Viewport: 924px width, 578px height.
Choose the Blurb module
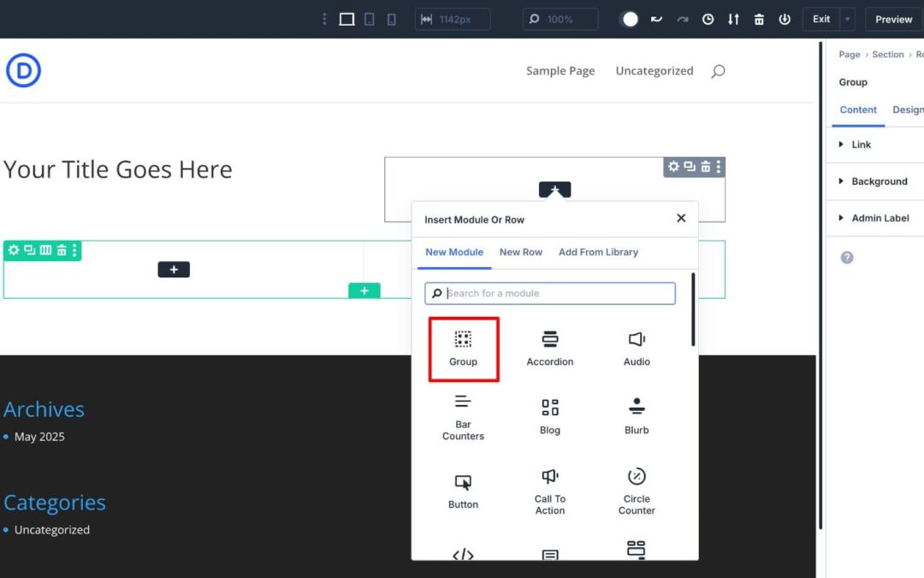pyautogui.click(x=637, y=416)
